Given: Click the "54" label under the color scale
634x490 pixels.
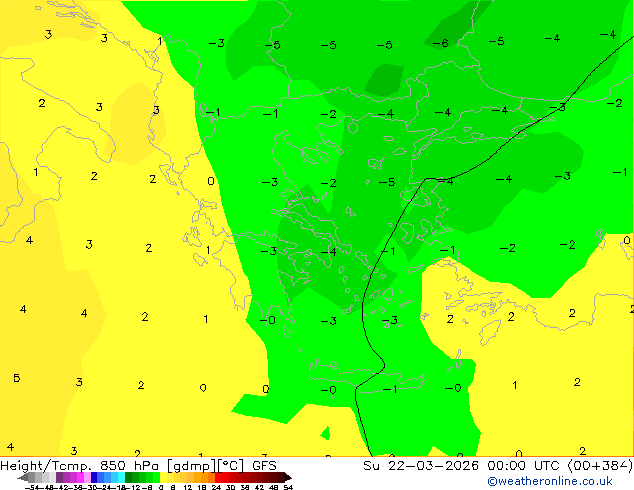Looking at the screenshot, I should (x=288, y=487).
